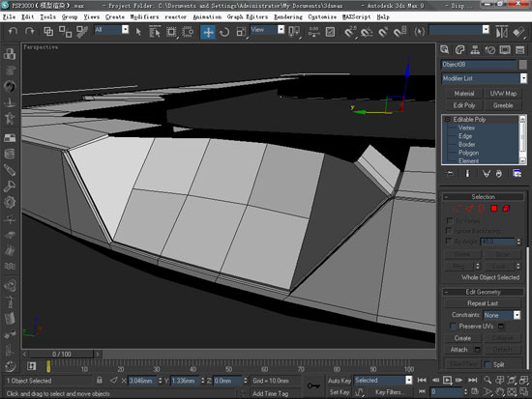Select the Vertex sub-object dots icon

click(x=457, y=209)
